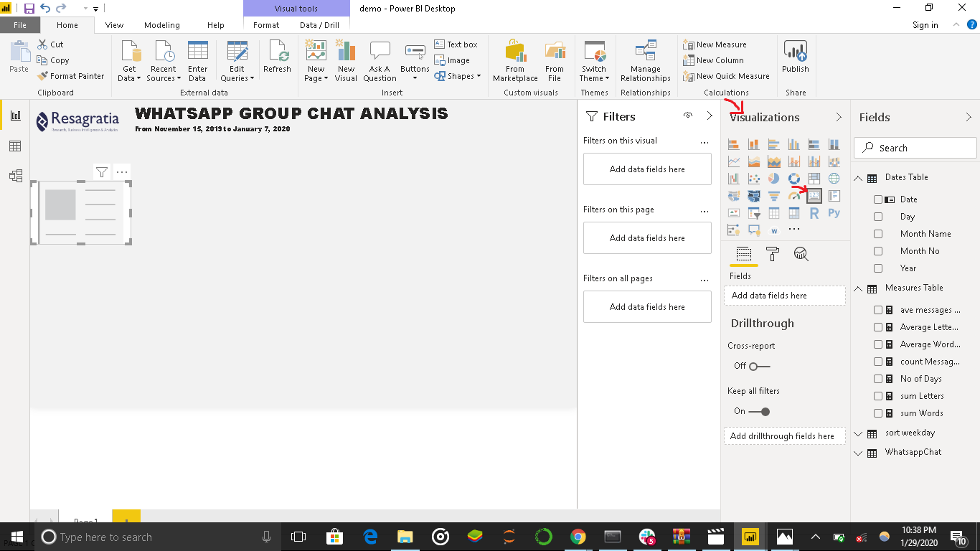
Task: Collapse the Visualizations pane arrow
Action: pos(839,117)
